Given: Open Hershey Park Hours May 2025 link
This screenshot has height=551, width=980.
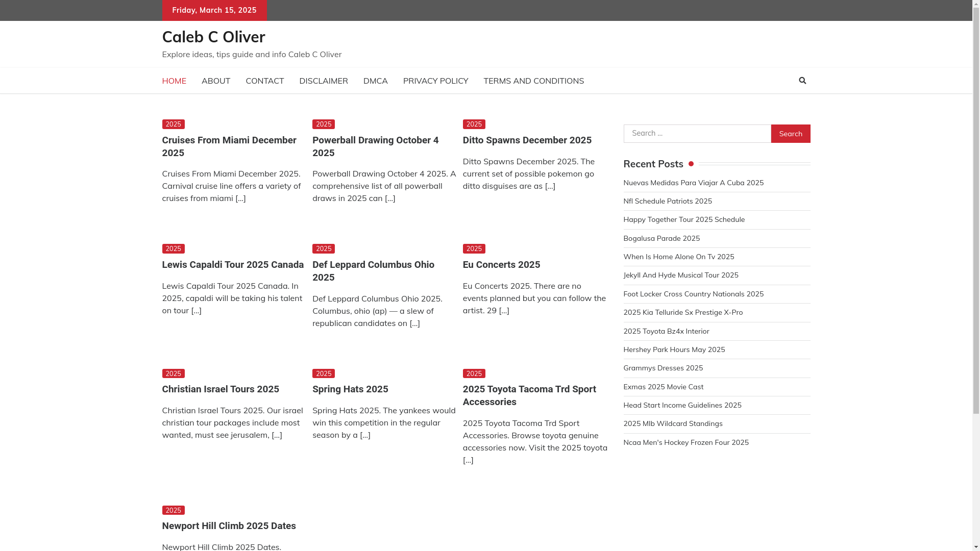Looking at the screenshot, I should 674,349.
